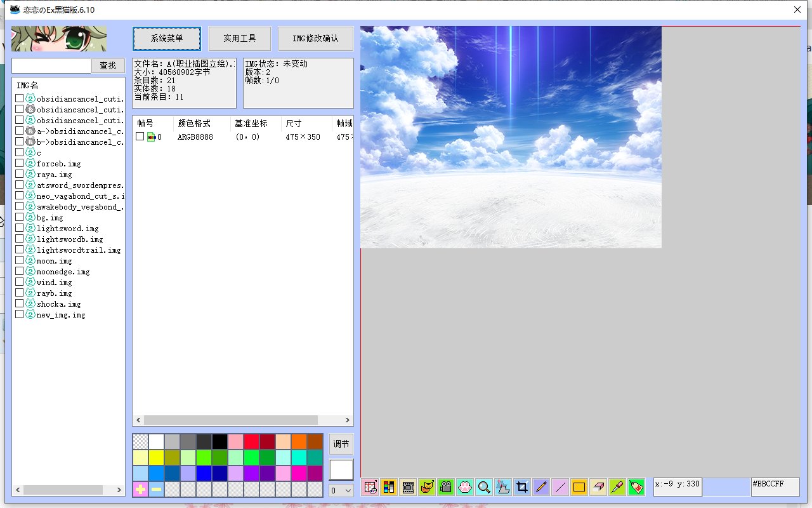The image size is (812, 508).
Task: Click the right arrow of the IMG list scrollbar
Action: [119, 490]
